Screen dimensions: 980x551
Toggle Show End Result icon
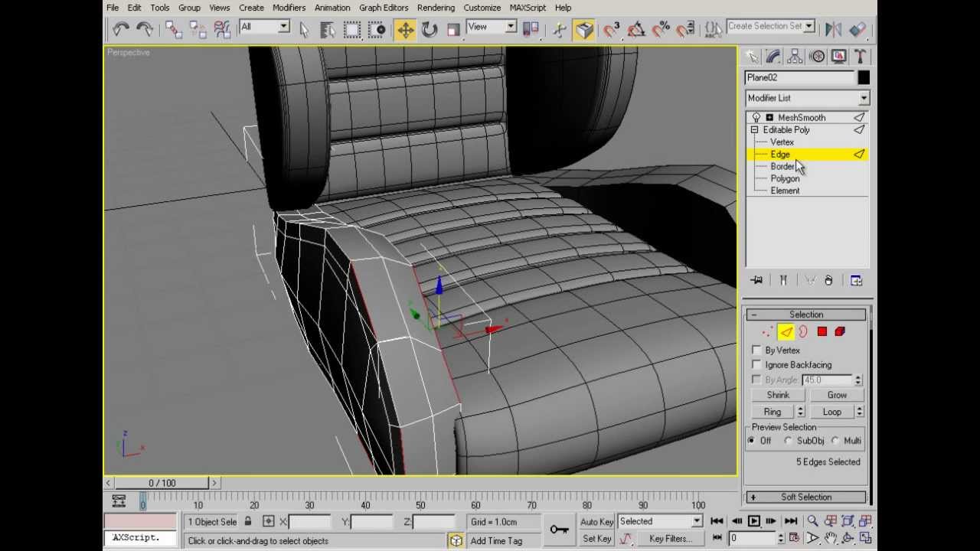pyautogui.click(x=783, y=281)
